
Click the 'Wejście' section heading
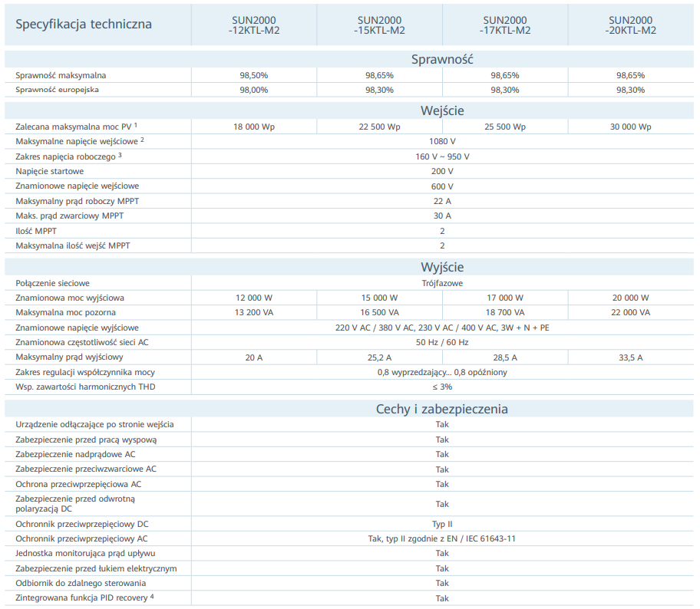point(442,110)
